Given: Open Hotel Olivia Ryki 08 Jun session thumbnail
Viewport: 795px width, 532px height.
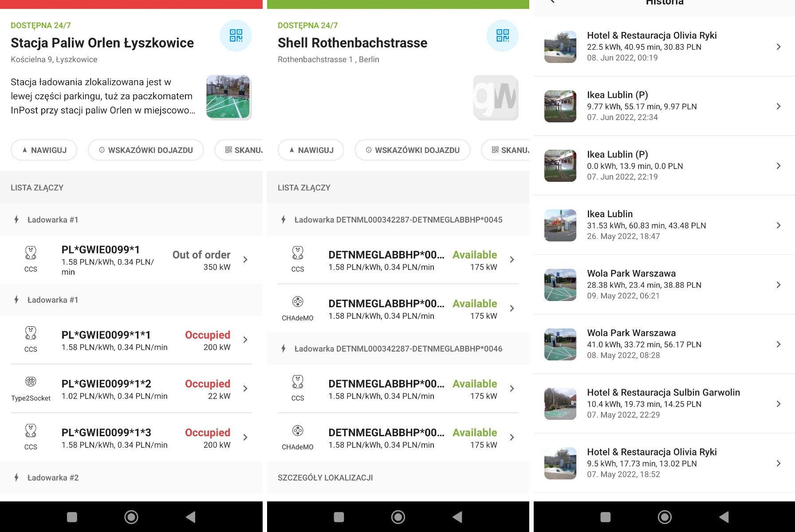Looking at the screenshot, I should tap(560, 47).
